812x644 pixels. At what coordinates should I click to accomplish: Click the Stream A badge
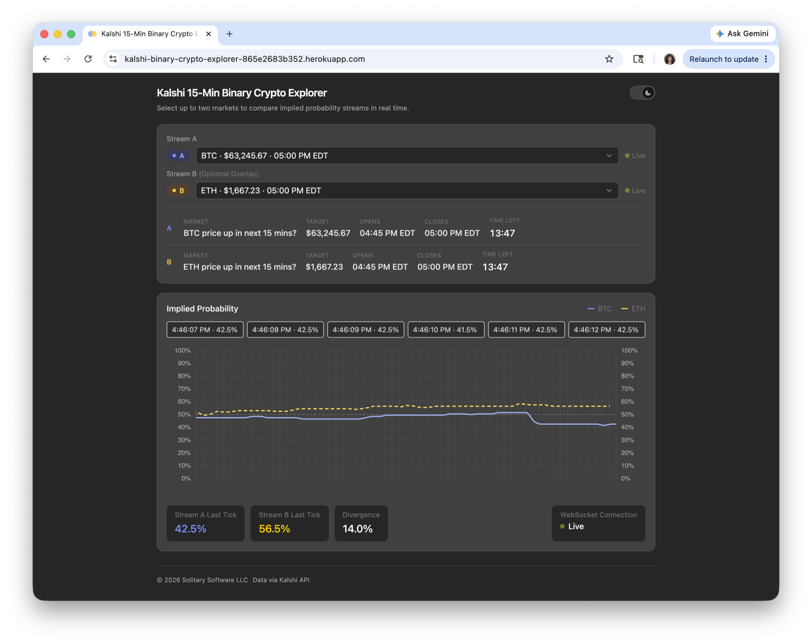coord(178,156)
